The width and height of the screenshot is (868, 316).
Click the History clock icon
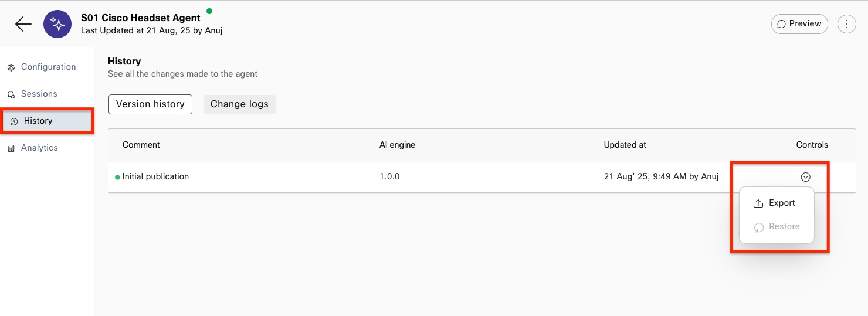click(14, 121)
